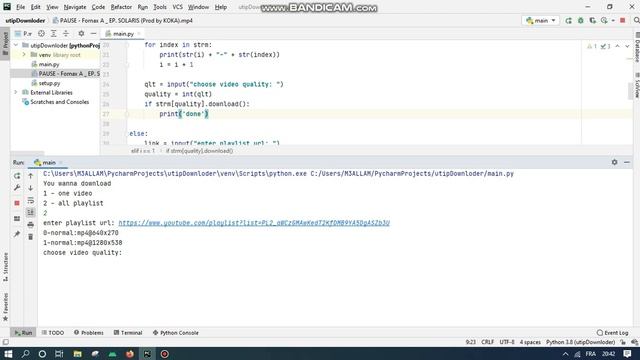Open run configuration wrench in Run panel
640x360 pixels.
tap(17, 188)
